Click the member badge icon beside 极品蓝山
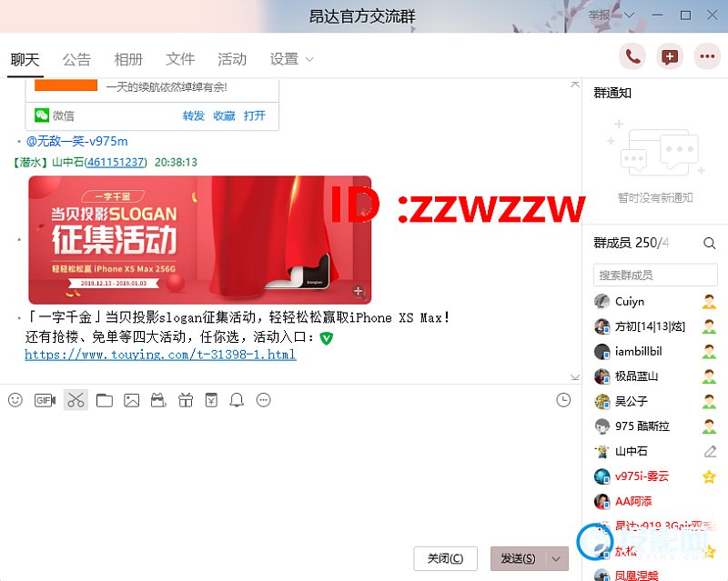This screenshot has height=581, width=728. pyautogui.click(x=709, y=376)
